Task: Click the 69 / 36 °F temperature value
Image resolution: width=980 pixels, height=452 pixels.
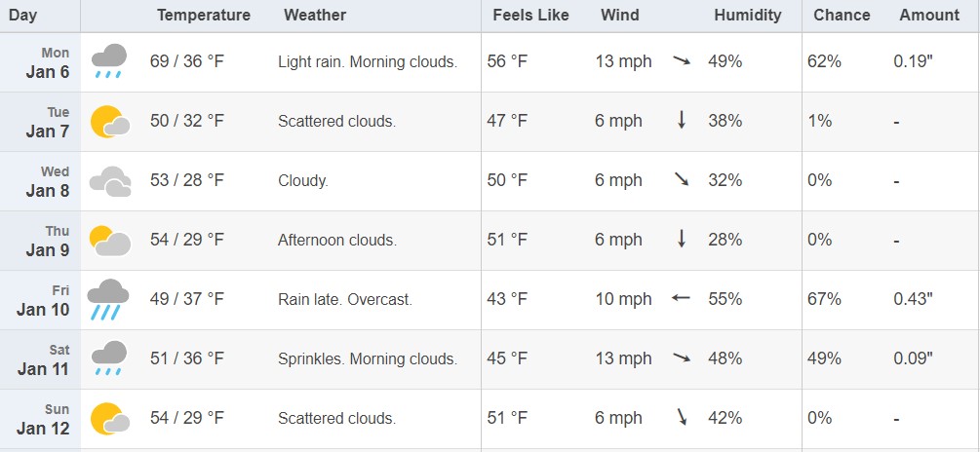Action: click(187, 61)
